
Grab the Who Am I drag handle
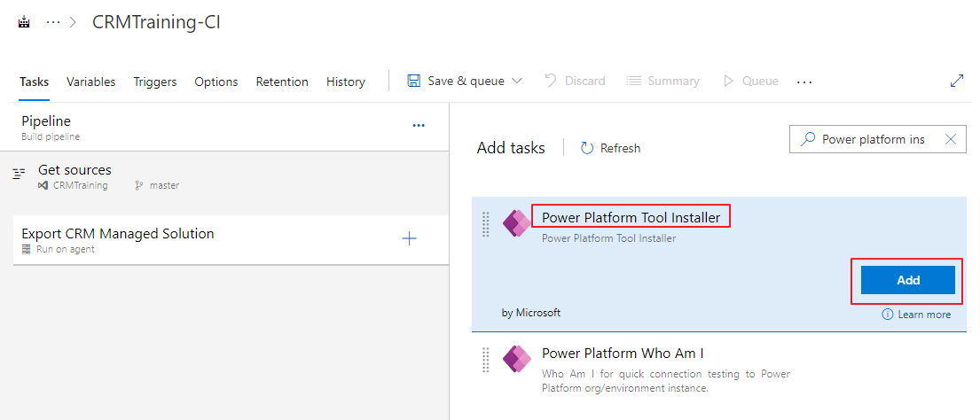tap(486, 360)
